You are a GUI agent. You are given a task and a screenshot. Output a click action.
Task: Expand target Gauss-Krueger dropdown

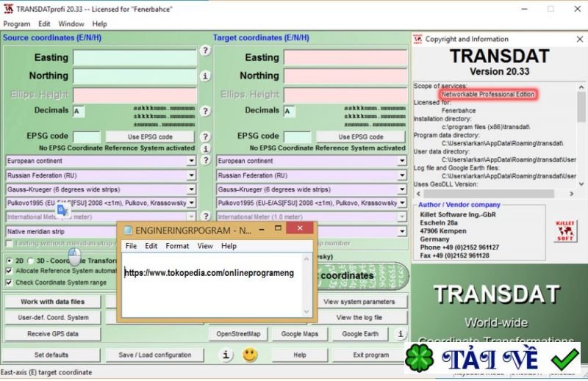click(x=402, y=189)
